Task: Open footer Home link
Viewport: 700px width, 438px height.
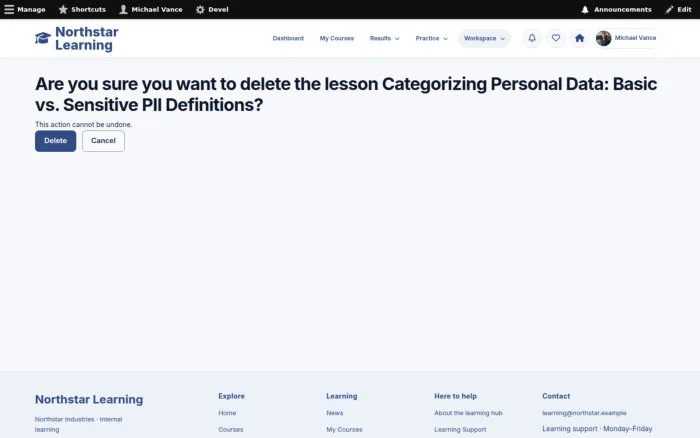Action: (x=227, y=413)
